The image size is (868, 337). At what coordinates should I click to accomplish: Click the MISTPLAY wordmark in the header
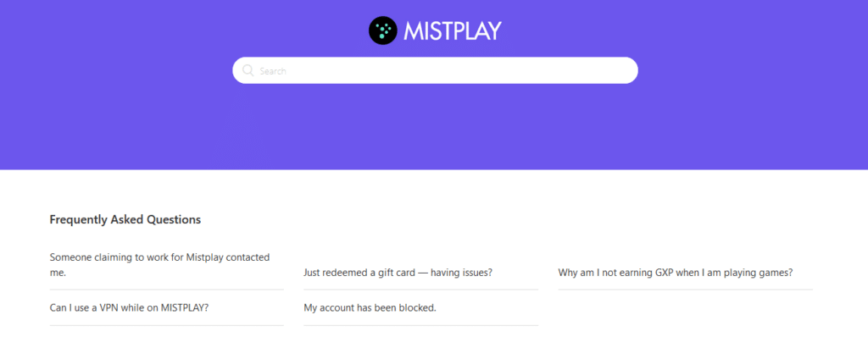coord(453,30)
